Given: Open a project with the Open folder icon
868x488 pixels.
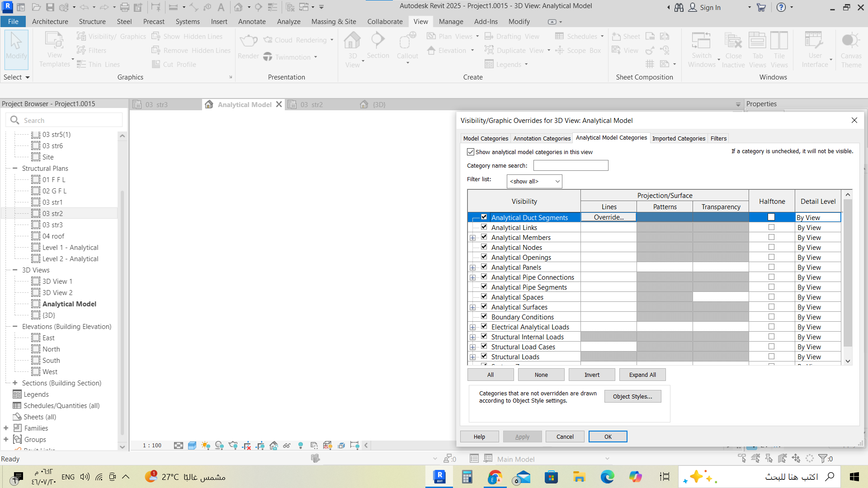Looking at the screenshot, I should 37,7.
